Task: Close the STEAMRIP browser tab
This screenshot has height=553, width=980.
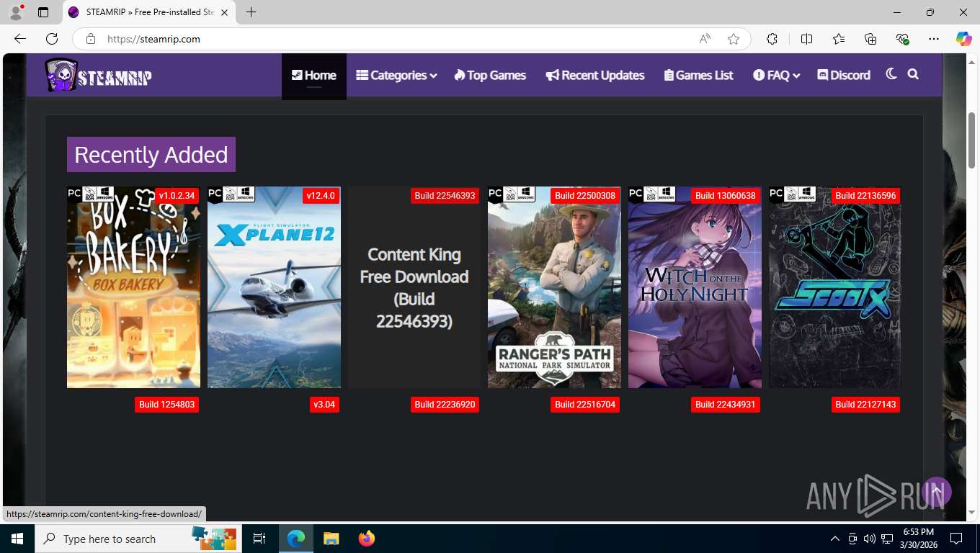Action: pos(224,12)
